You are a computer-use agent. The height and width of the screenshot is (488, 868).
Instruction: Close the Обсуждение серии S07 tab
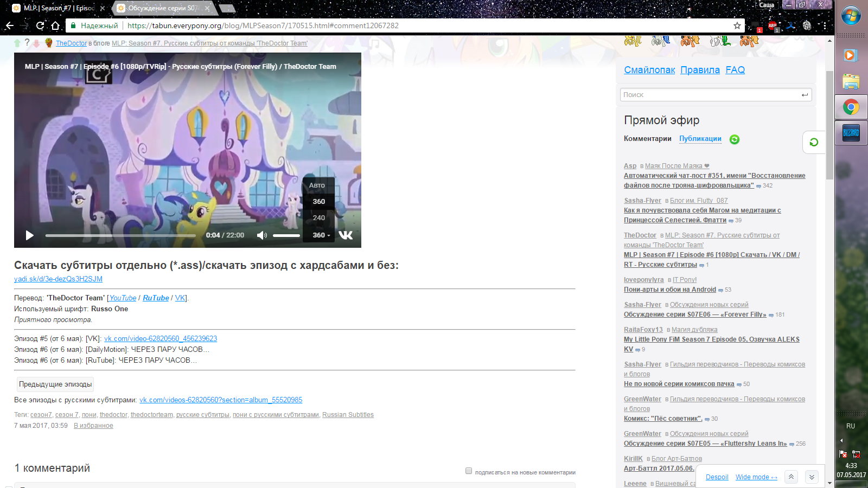click(207, 8)
